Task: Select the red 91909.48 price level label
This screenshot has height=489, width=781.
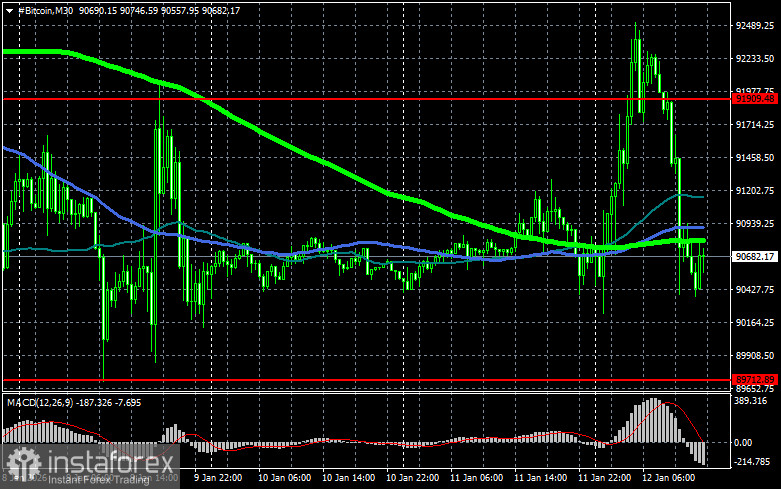Action: (756, 99)
